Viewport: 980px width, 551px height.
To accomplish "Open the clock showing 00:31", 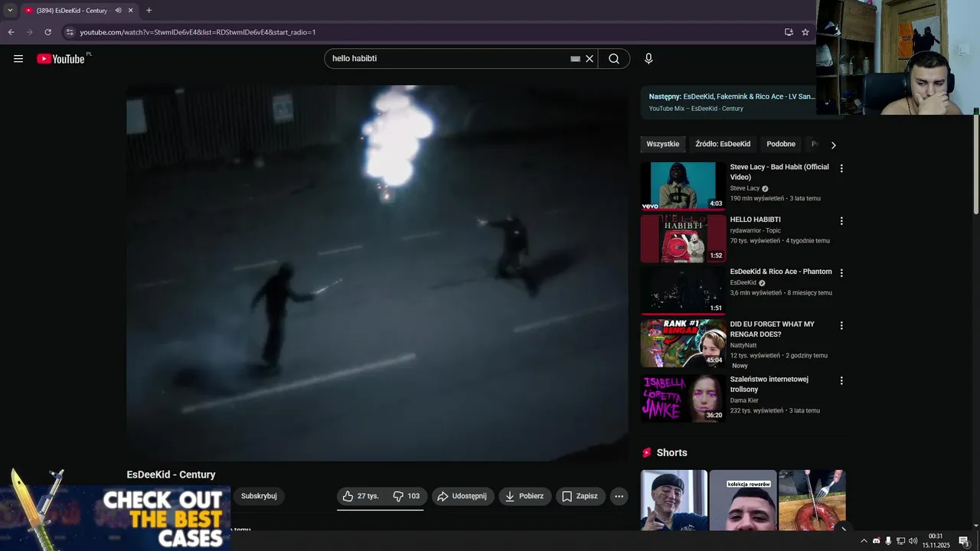I will pyautogui.click(x=936, y=540).
